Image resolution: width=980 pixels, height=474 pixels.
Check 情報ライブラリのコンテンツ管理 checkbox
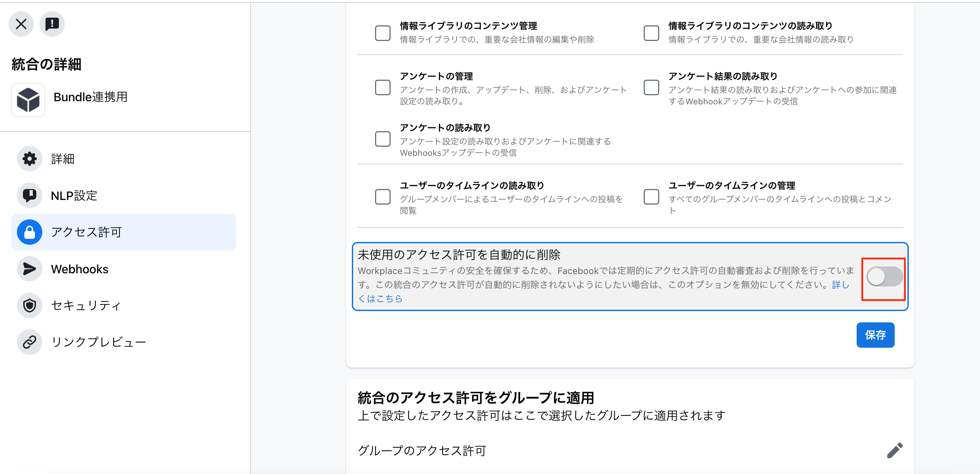tap(383, 33)
